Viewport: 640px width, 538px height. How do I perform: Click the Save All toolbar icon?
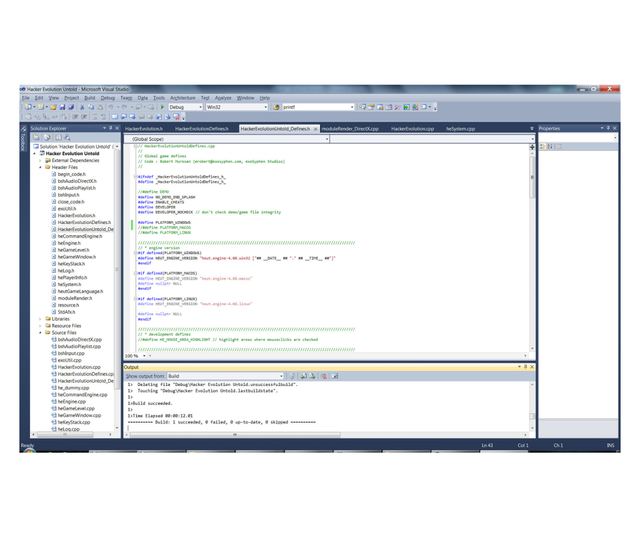pos(71,107)
